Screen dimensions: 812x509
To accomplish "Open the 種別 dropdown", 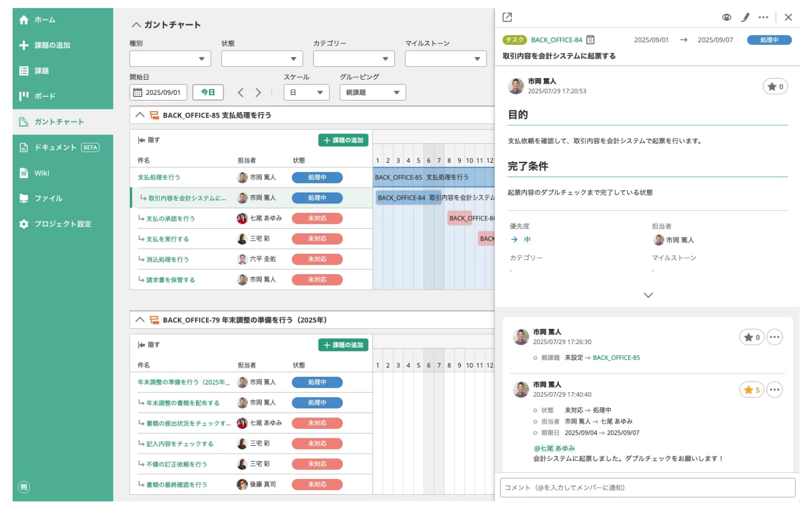I will click(x=170, y=58).
